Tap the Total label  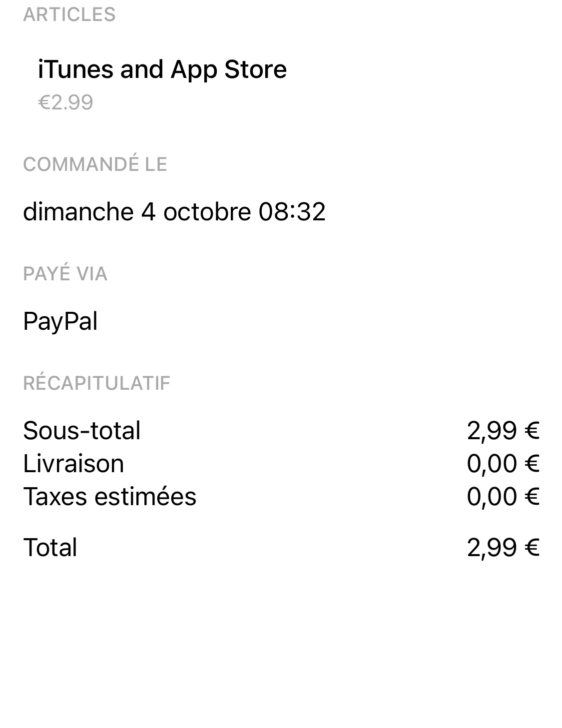(x=50, y=547)
